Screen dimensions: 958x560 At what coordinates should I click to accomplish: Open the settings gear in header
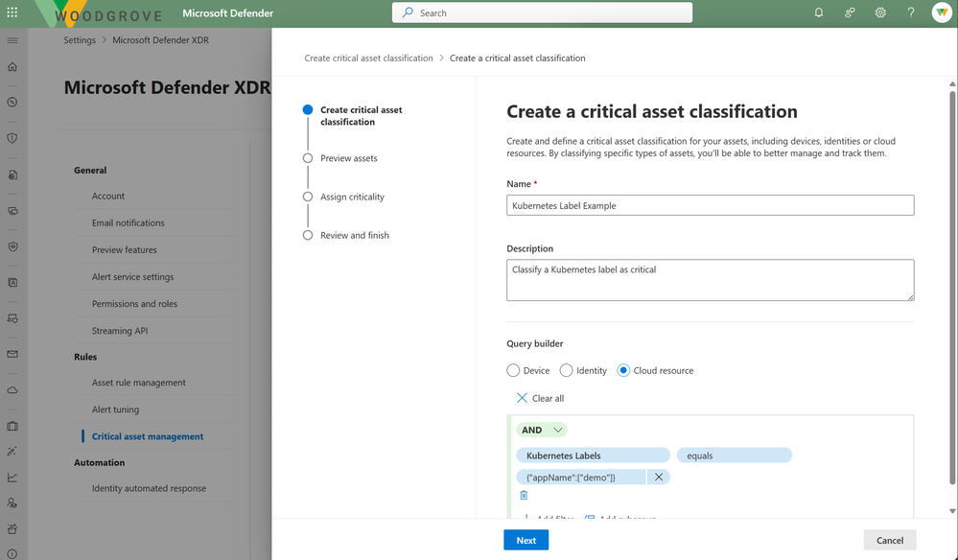pyautogui.click(x=880, y=12)
